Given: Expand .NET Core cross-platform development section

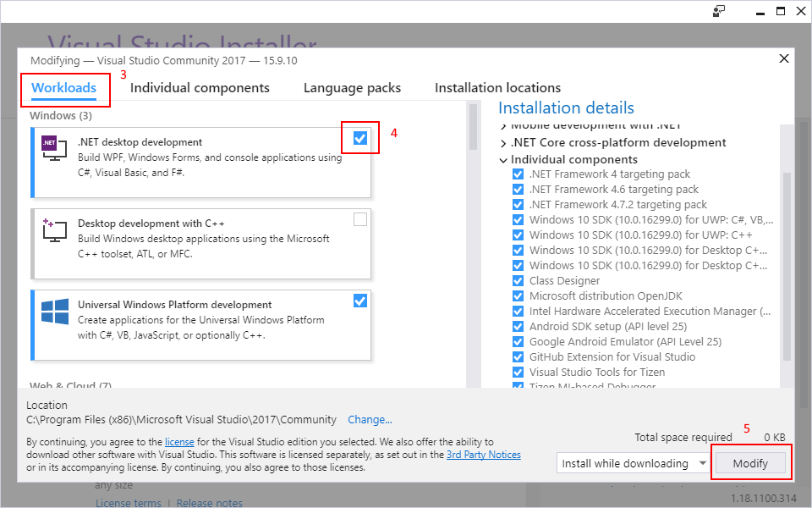Looking at the screenshot, I should tap(502, 143).
